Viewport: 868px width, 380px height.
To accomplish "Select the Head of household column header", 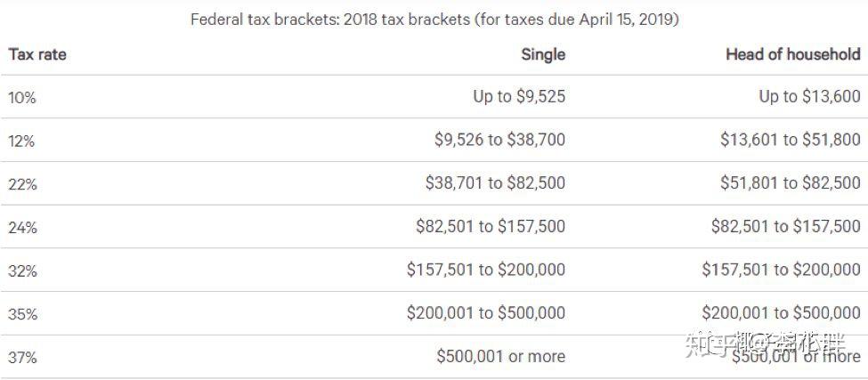I will pos(792,54).
